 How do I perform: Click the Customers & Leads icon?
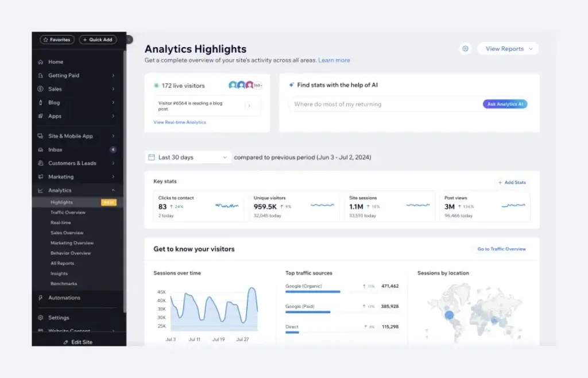(x=41, y=163)
